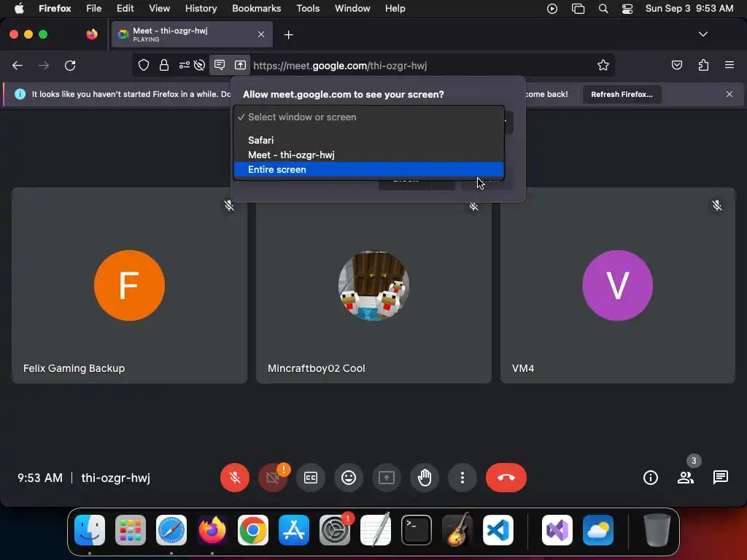This screenshot has height=560, width=747.
Task: Open the Tools menu
Action: (x=309, y=9)
